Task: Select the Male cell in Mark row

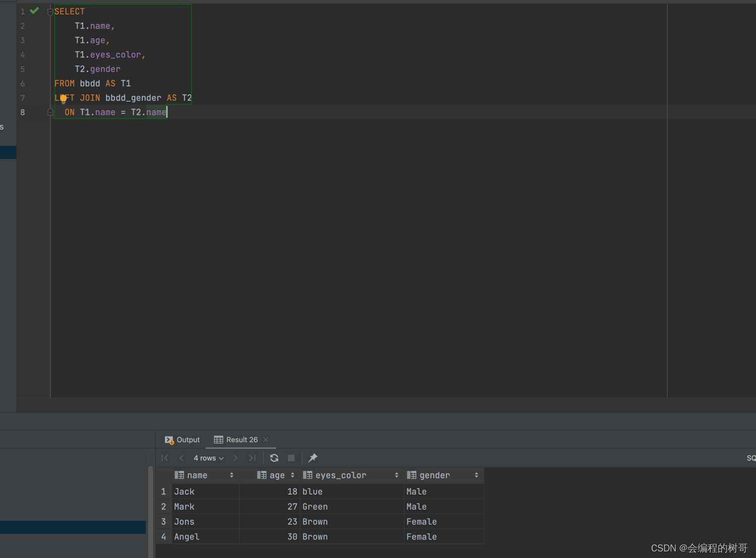Action: (x=444, y=507)
